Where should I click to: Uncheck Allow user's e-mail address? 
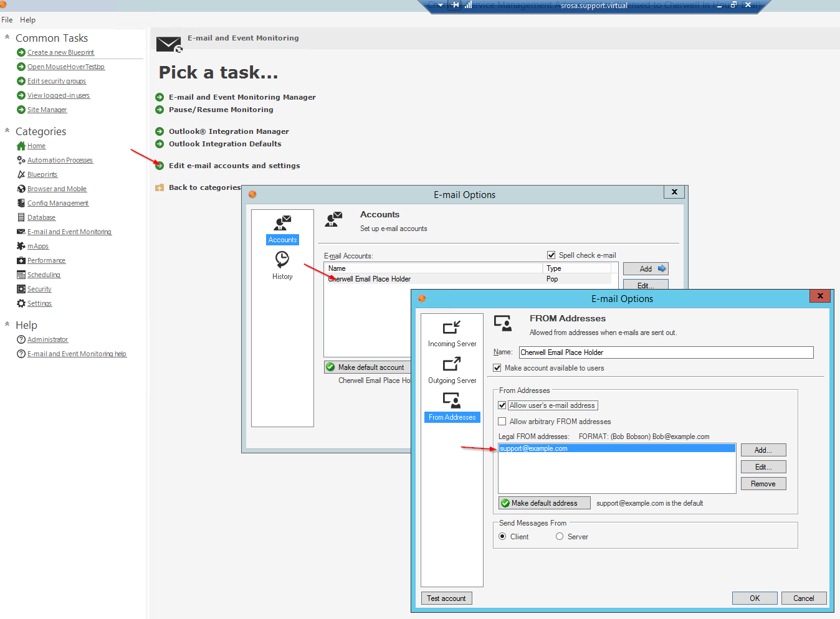point(502,405)
